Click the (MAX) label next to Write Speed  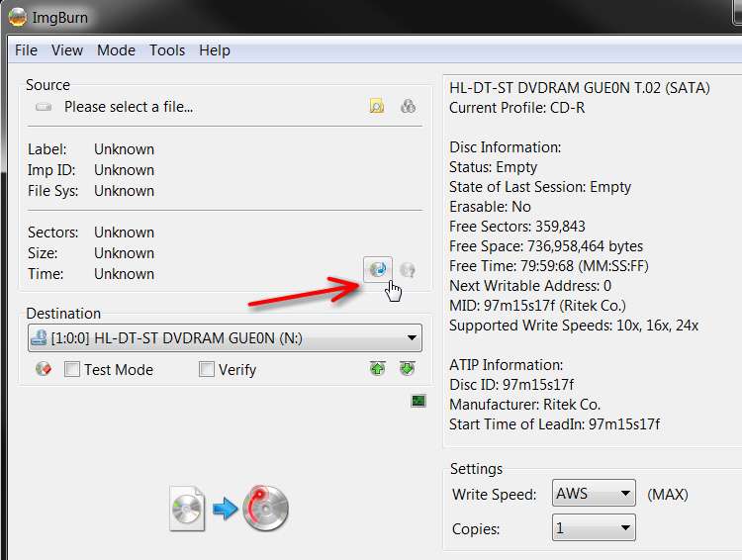pos(668,494)
